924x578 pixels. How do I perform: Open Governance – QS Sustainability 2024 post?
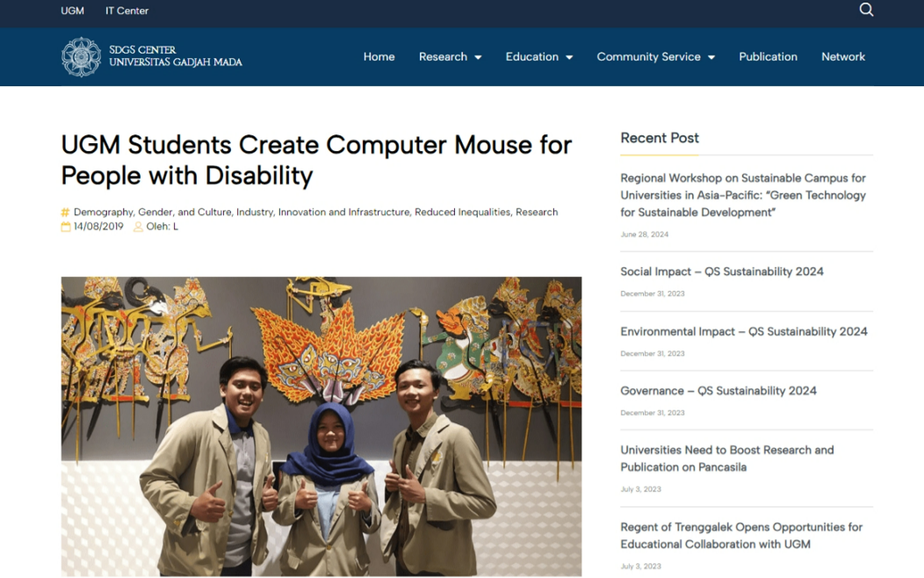point(718,391)
